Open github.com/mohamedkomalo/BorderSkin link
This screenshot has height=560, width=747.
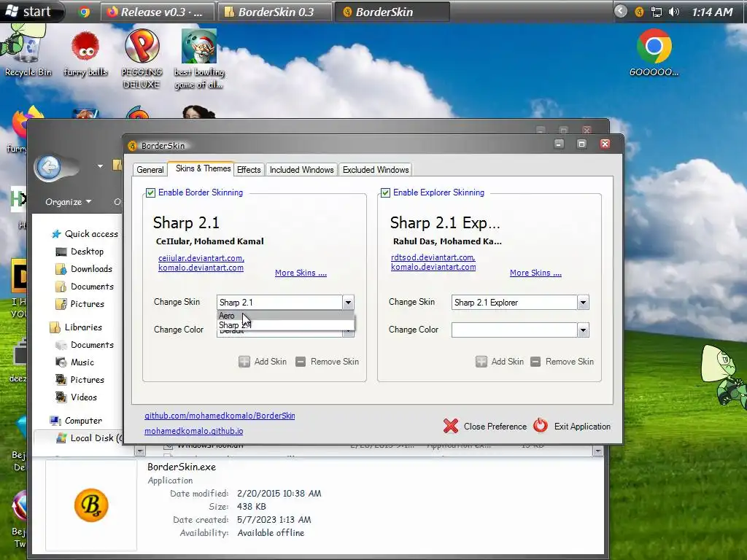click(x=220, y=415)
